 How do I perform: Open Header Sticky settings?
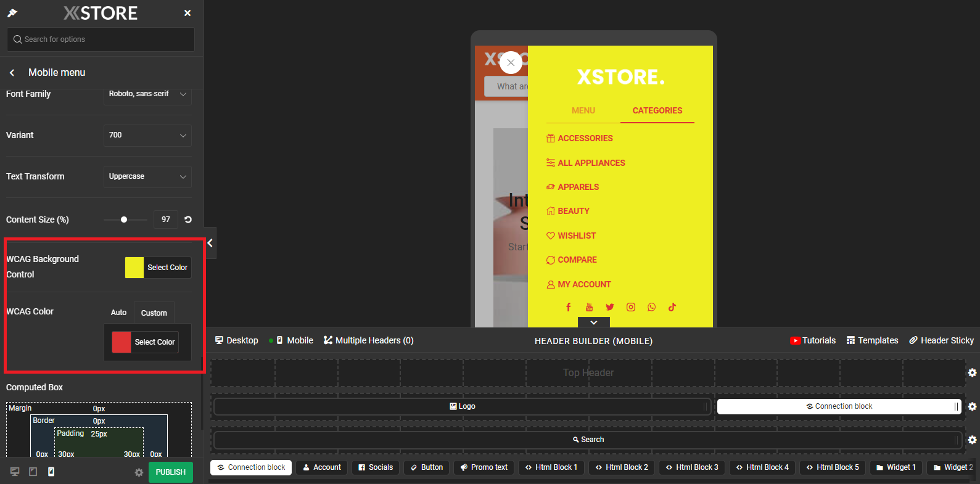(x=942, y=340)
